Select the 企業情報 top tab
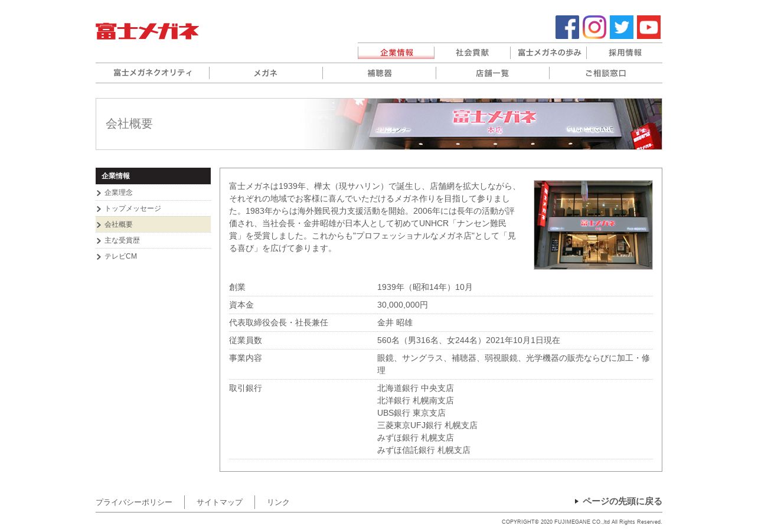The image size is (758, 532). pos(396,53)
